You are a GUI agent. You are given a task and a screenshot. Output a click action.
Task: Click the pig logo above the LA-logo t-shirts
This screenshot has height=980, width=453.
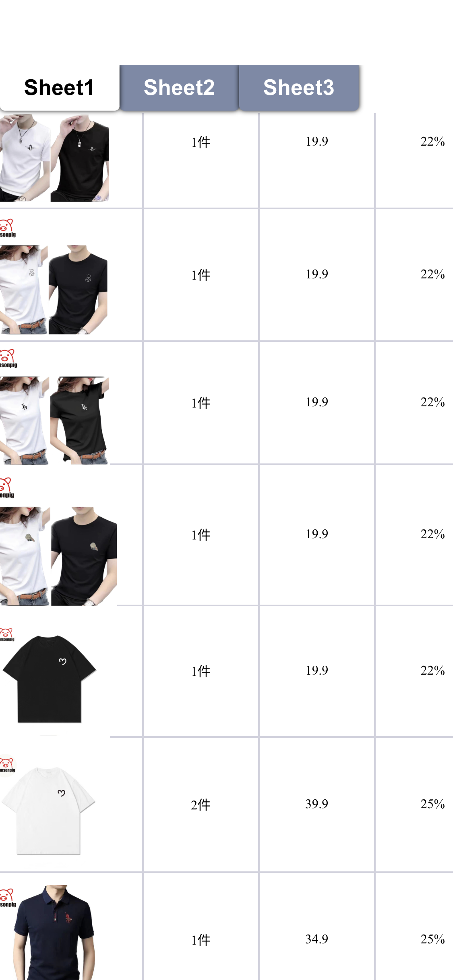[8, 358]
